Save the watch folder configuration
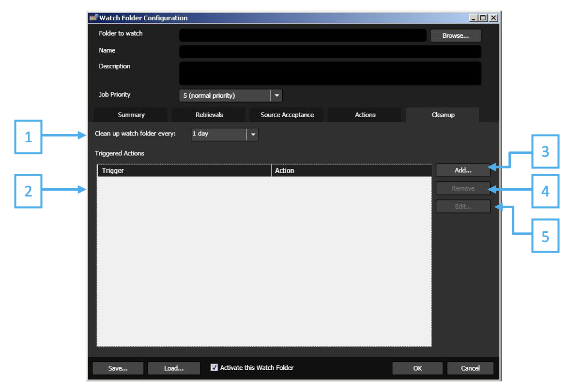 (x=118, y=368)
